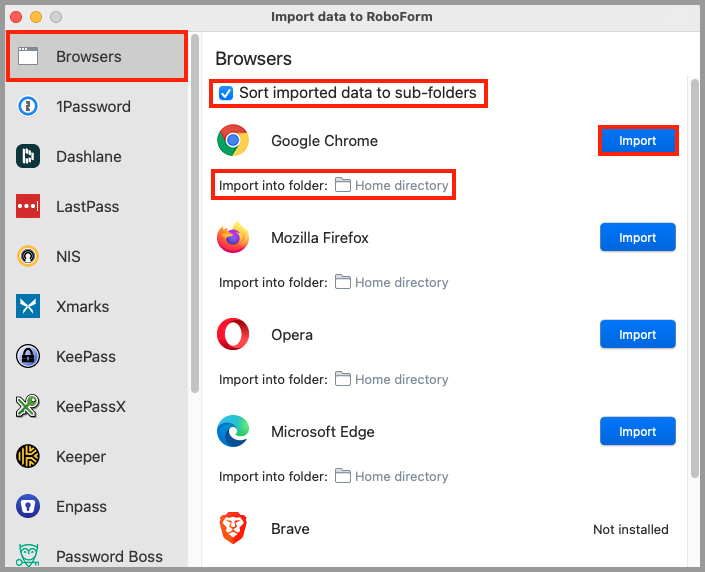The image size is (705, 572).
Task: Click the Brave lion logo
Action: [x=233, y=529]
